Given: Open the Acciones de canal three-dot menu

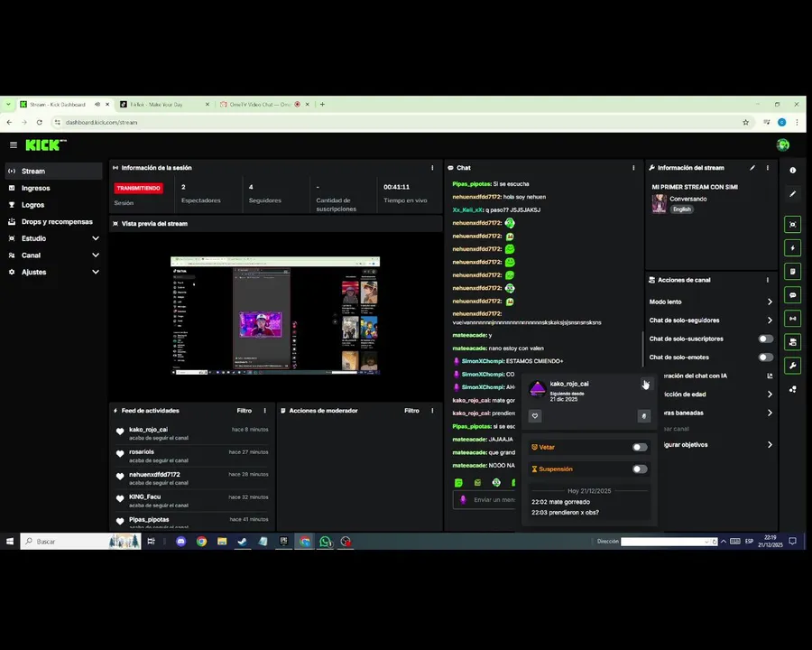Looking at the screenshot, I should (768, 280).
